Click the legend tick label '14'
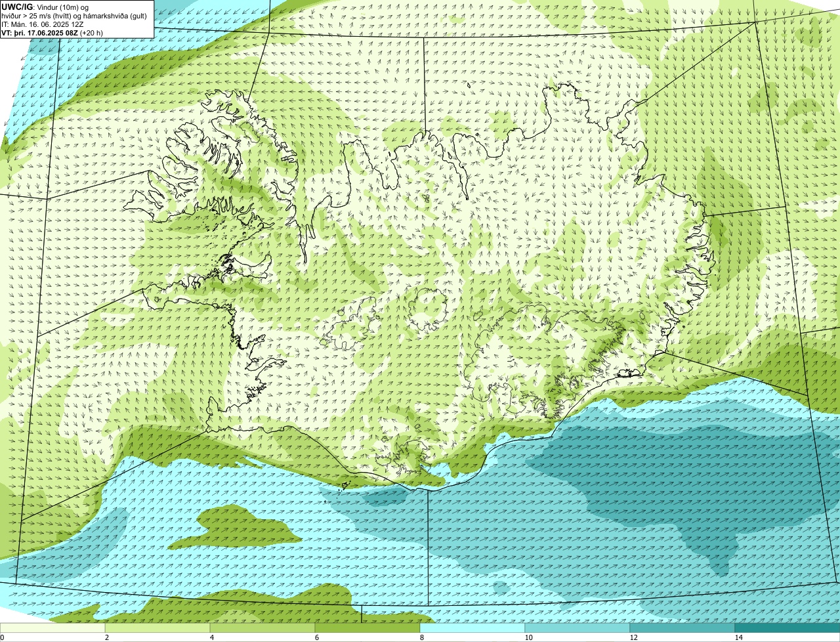840x642 pixels. pos(738,637)
